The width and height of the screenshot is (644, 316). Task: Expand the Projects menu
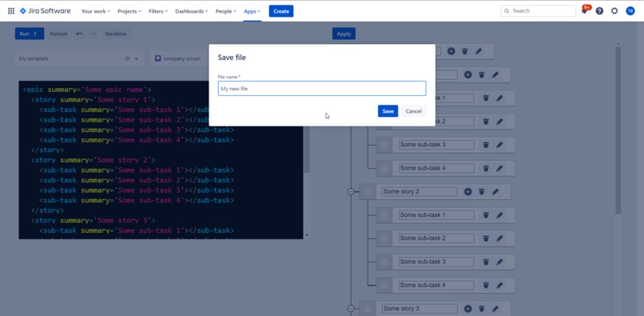129,11
